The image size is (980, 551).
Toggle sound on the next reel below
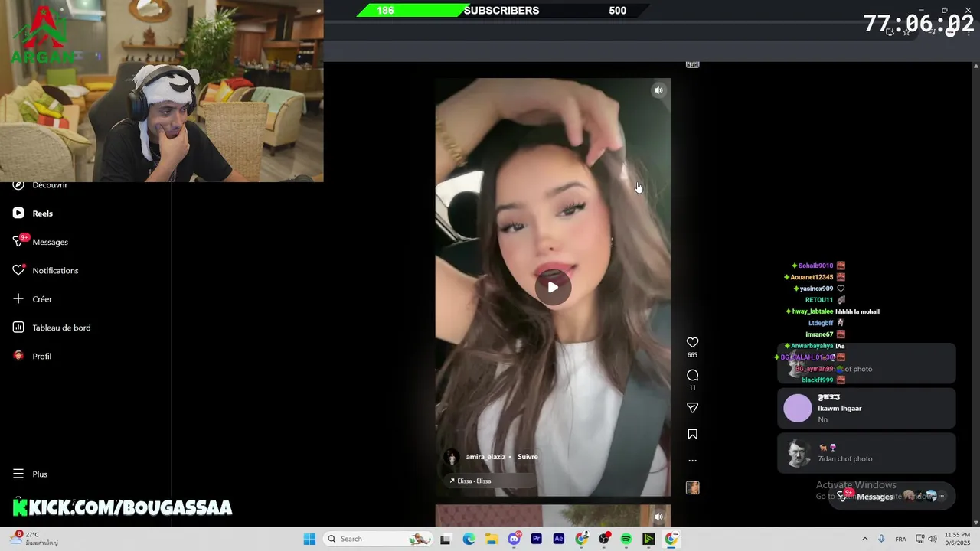coord(658,517)
